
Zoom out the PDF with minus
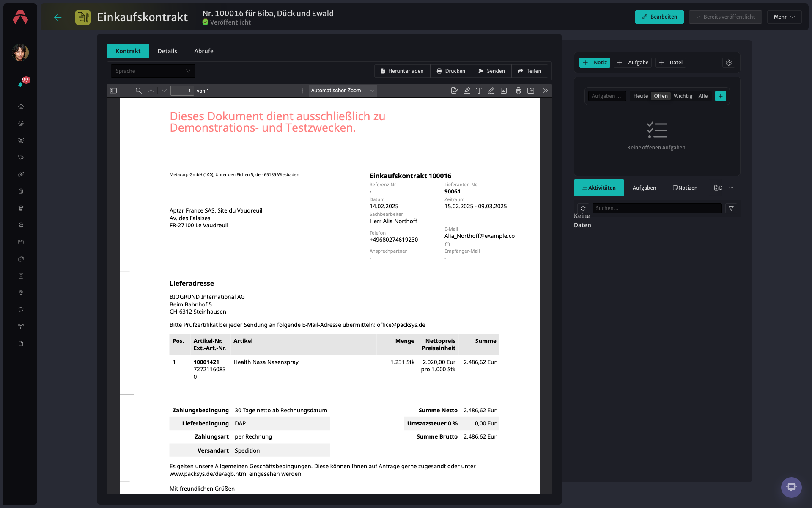(x=289, y=91)
